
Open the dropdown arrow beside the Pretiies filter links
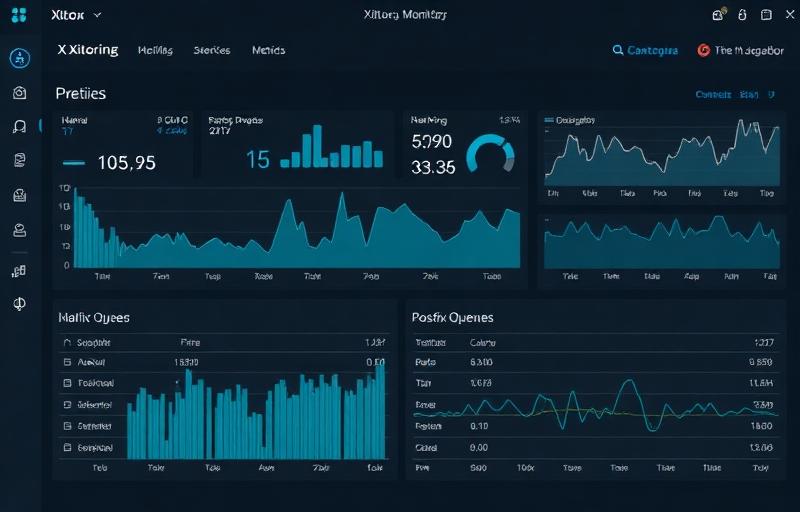(771, 95)
